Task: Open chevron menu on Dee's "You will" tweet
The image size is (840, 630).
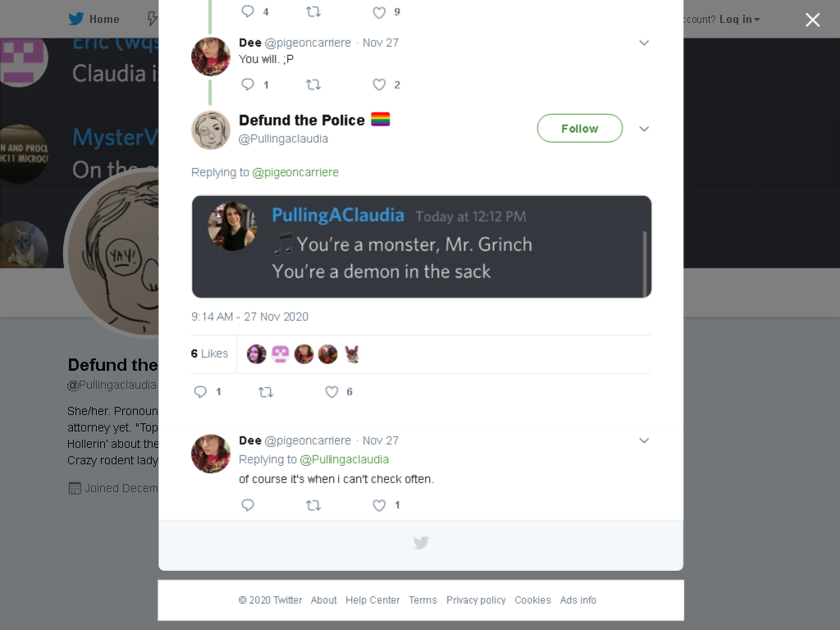Action: point(644,43)
